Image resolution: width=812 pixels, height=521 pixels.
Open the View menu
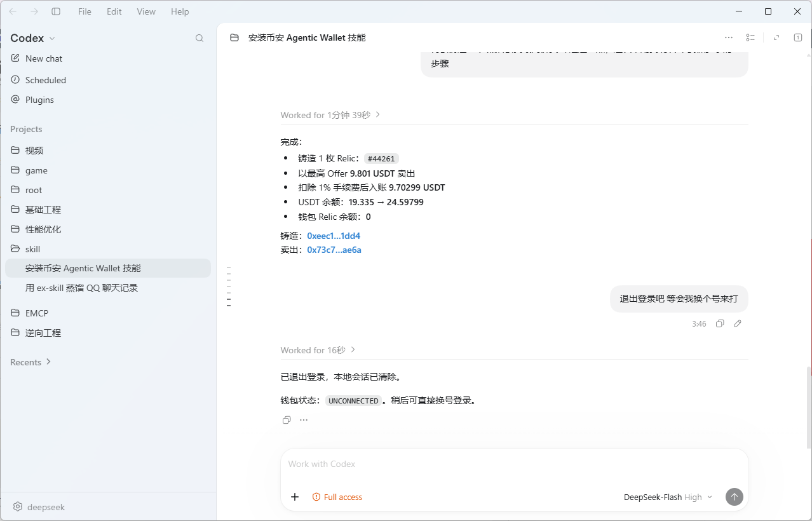click(146, 11)
